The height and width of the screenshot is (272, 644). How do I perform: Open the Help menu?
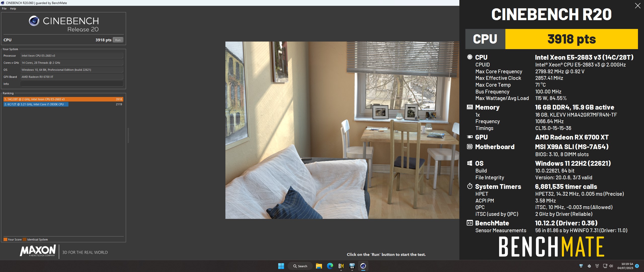point(13,9)
